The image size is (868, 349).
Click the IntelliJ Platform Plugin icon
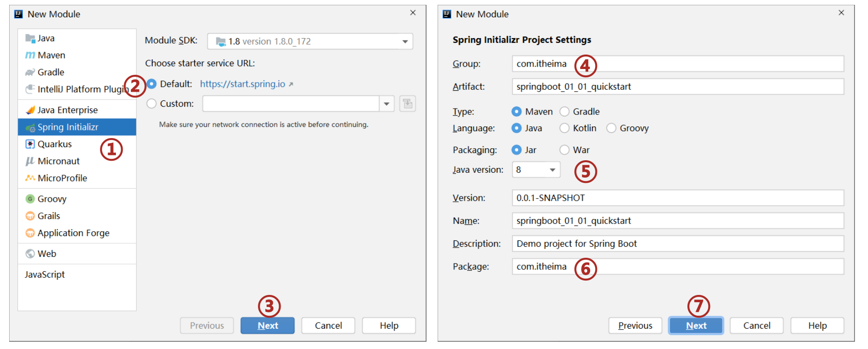tap(30, 89)
